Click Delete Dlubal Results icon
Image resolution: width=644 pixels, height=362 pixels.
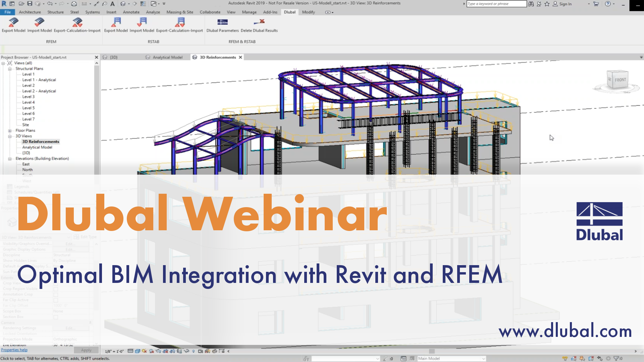click(259, 22)
